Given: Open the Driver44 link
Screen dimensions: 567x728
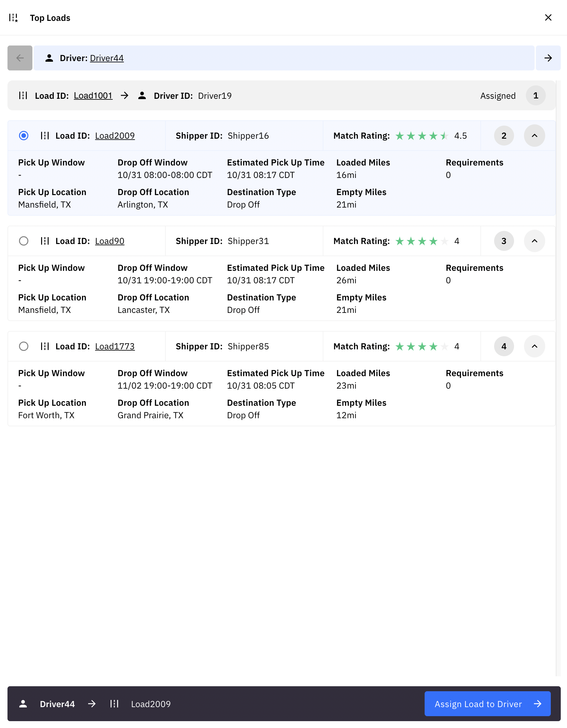Looking at the screenshot, I should (107, 58).
